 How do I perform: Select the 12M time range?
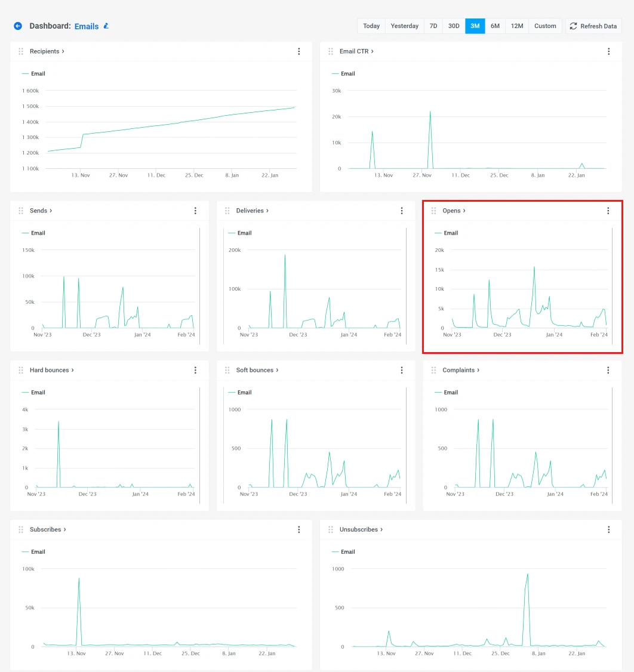515,26
